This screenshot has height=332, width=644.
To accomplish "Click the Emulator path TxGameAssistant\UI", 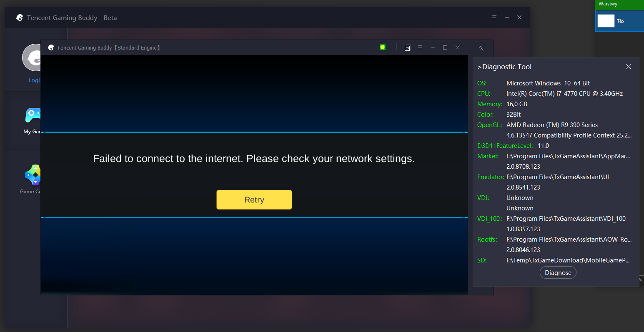I will 558,177.
